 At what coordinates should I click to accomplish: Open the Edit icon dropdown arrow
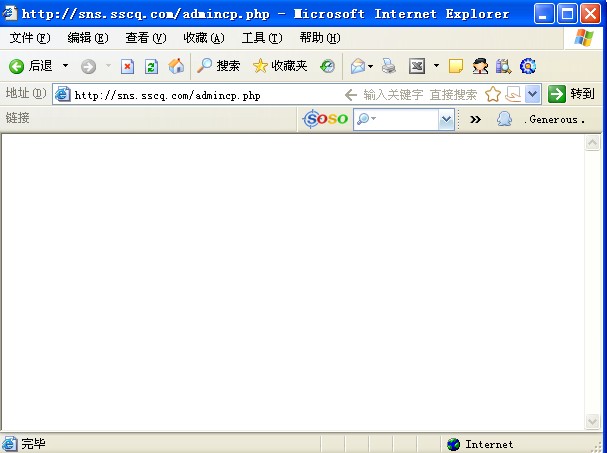(436, 66)
